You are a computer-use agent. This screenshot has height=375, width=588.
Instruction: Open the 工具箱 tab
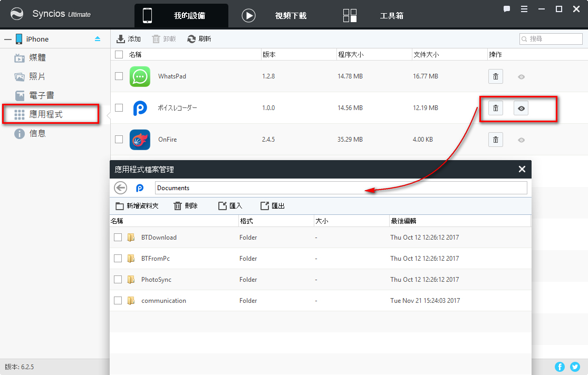pyautogui.click(x=373, y=15)
